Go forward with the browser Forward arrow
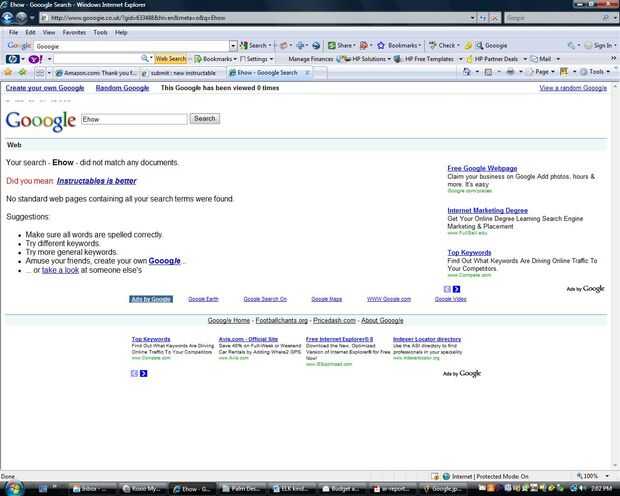620x496 pixels. click(21, 18)
